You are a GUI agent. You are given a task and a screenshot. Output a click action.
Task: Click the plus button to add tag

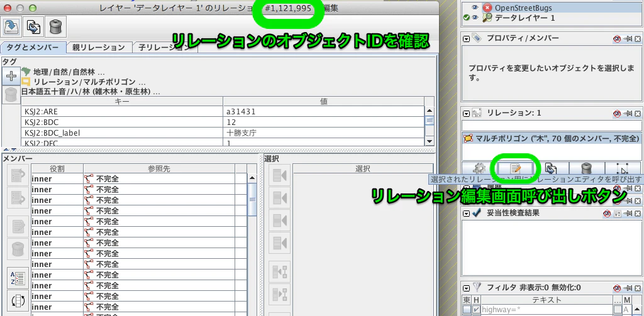[11, 77]
